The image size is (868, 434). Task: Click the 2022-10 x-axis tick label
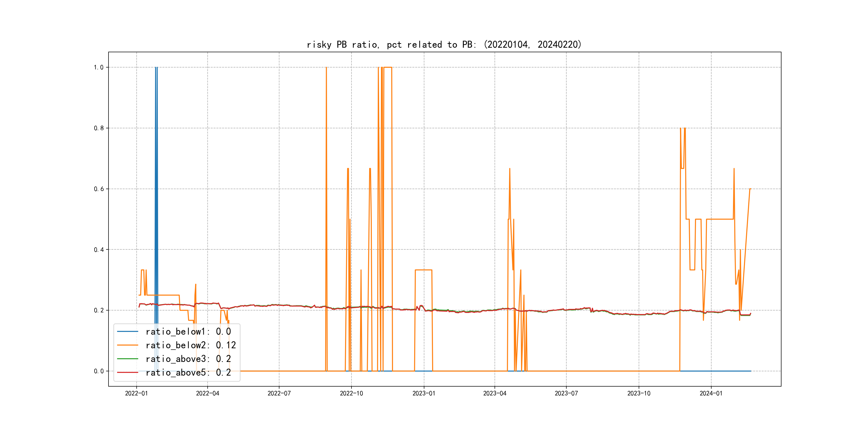(x=351, y=393)
